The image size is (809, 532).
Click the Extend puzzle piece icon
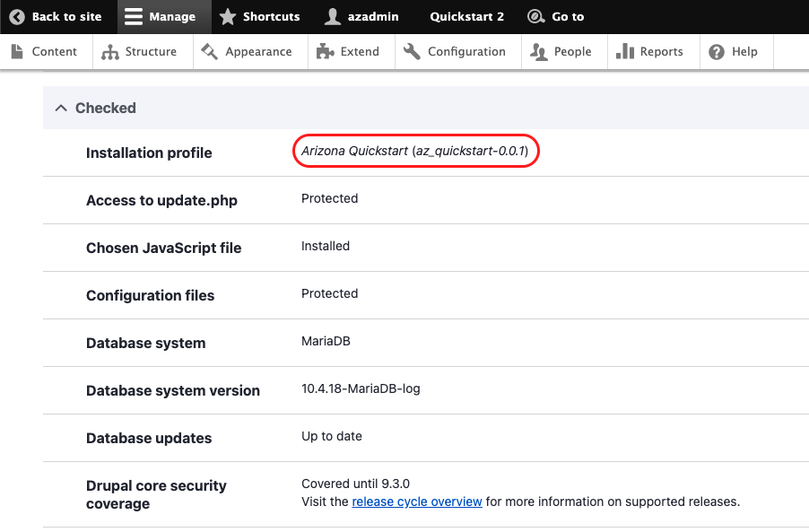pyautogui.click(x=325, y=52)
